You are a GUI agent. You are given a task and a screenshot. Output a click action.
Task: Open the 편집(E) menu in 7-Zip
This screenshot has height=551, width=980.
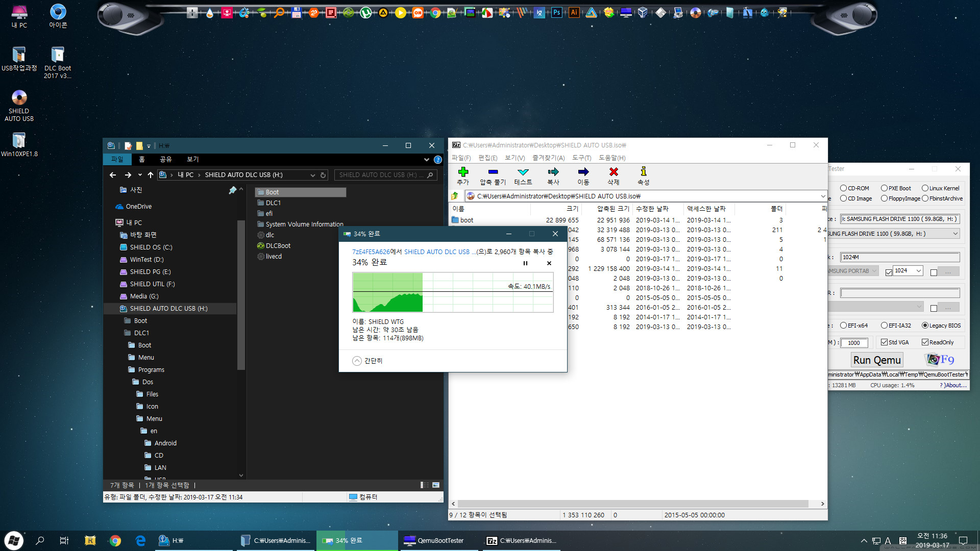tap(487, 158)
